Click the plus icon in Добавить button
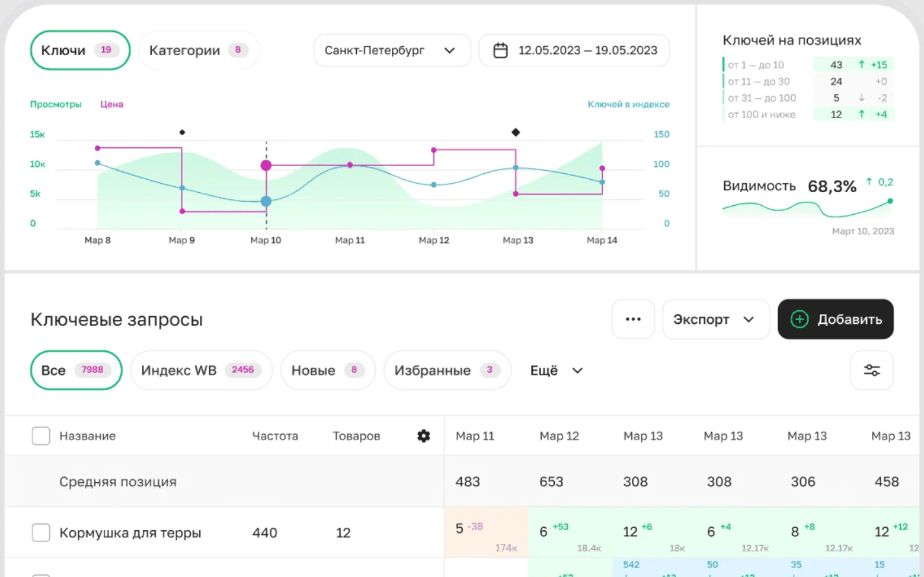Image resolution: width=924 pixels, height=577 pixels. click(799, 319)
